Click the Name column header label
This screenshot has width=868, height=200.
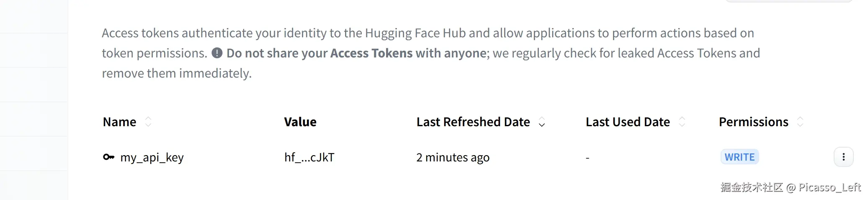[120, 122]
